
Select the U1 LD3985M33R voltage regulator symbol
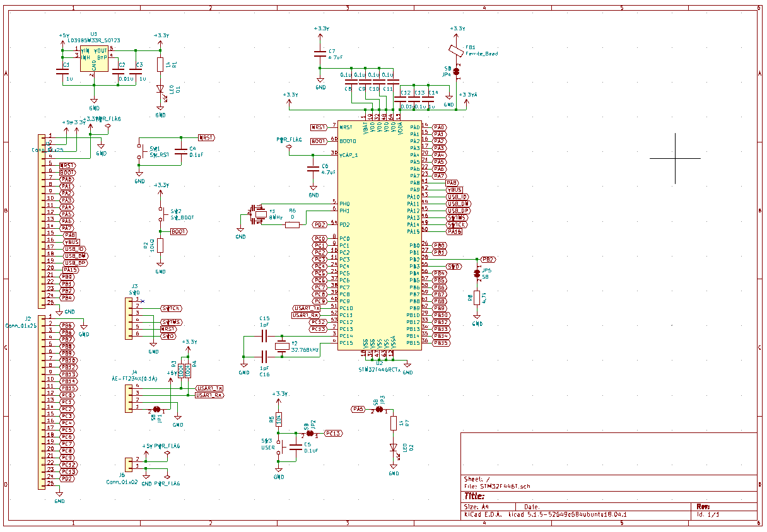coord(93,59)
